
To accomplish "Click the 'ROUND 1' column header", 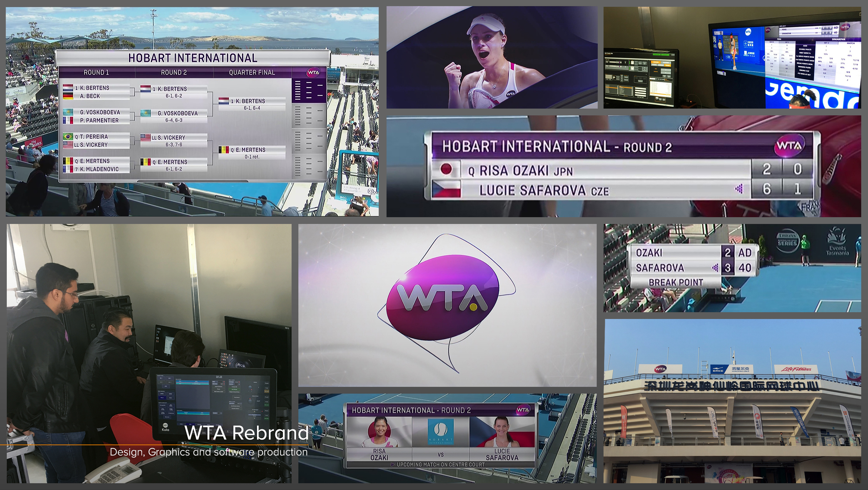I will click(x=96, y=72).
